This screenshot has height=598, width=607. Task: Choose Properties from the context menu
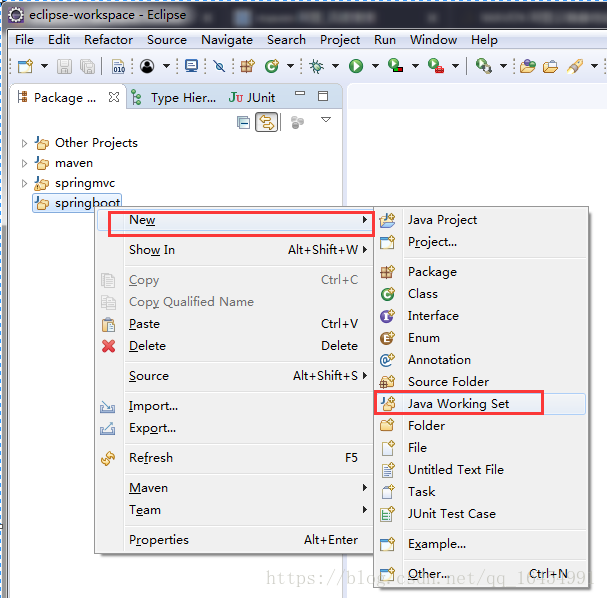[234, 540]
